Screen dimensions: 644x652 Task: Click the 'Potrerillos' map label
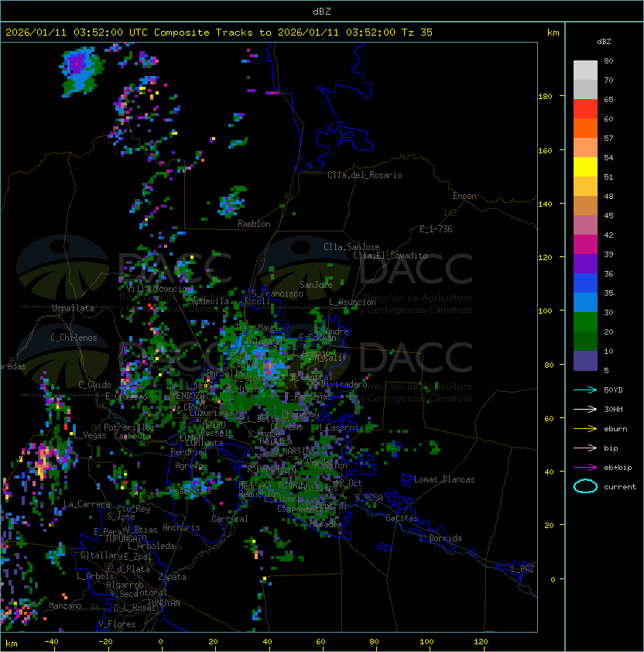pos(129,427)
